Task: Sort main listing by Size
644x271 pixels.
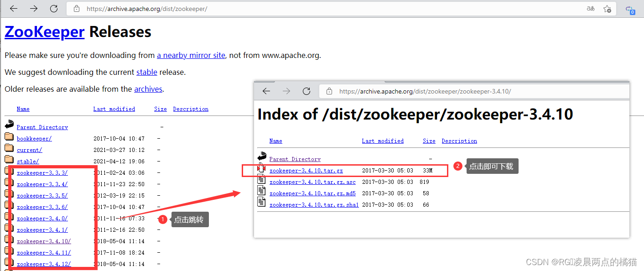Action: click(x=161, y=109)
